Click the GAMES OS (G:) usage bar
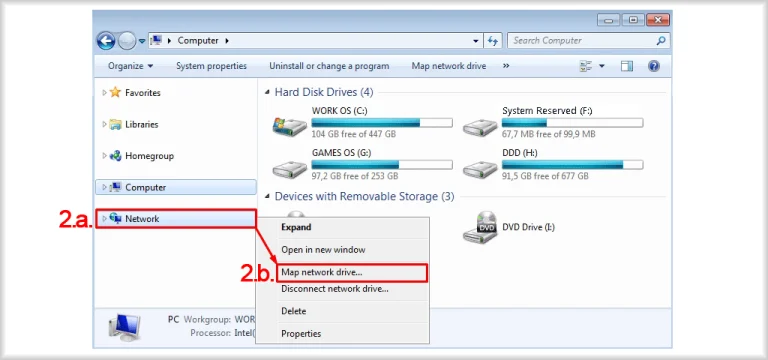The height and width of the screenshot is (360, 768). pos(382,165)
